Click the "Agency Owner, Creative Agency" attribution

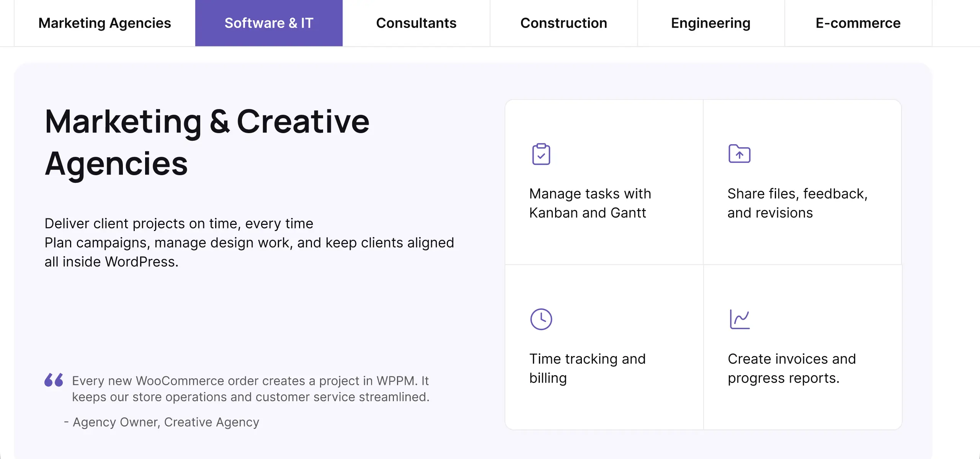coord(166,422)
